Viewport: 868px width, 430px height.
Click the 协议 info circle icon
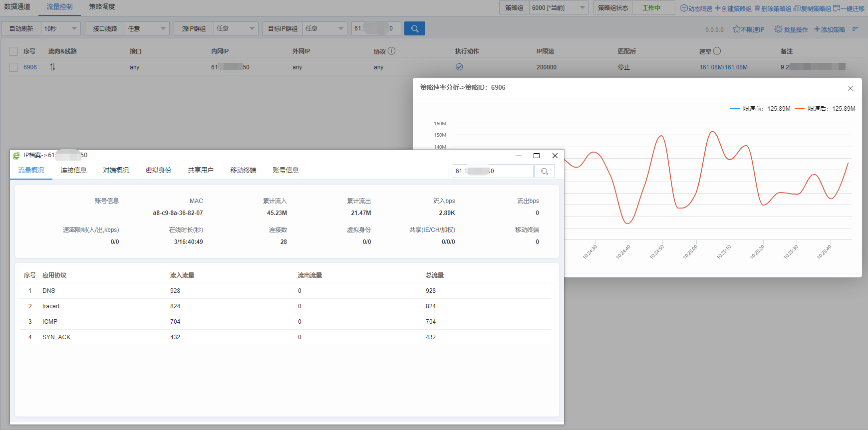point(391,51)
